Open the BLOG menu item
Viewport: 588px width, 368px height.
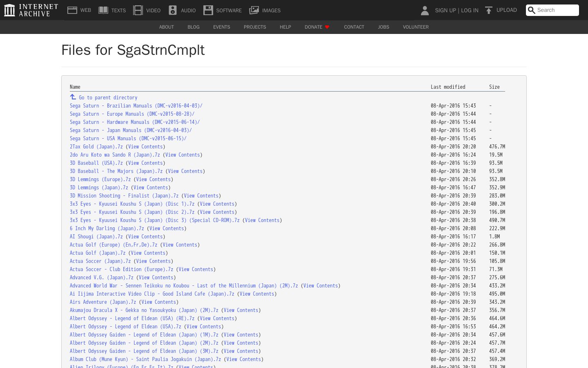(194, 27)
